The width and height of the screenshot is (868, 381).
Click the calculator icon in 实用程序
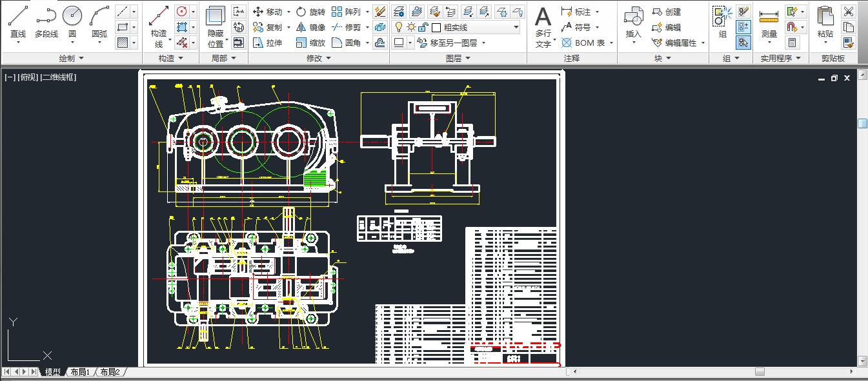pos(792,43)
